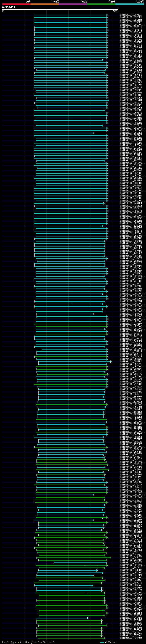Open hit UniRef100_Q8VZ19
The image size is (146, 644).
pyautogui.click(x=131, y=15)
